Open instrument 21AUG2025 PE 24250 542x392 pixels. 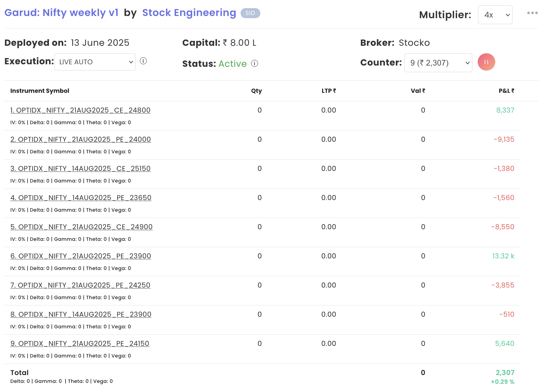click(80, 285)
